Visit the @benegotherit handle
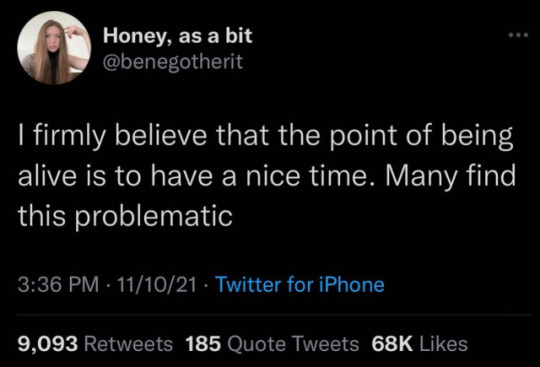 (x=173, y=62)
